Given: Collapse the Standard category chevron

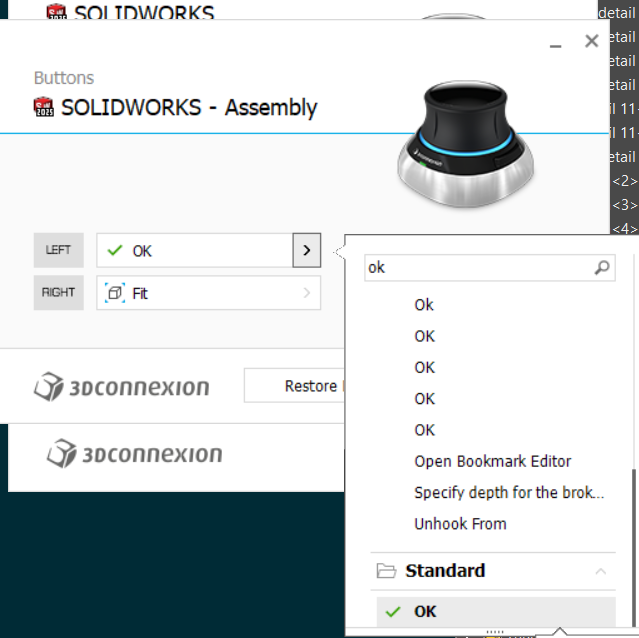Looking at the screenshot, I should coord(601,571).
